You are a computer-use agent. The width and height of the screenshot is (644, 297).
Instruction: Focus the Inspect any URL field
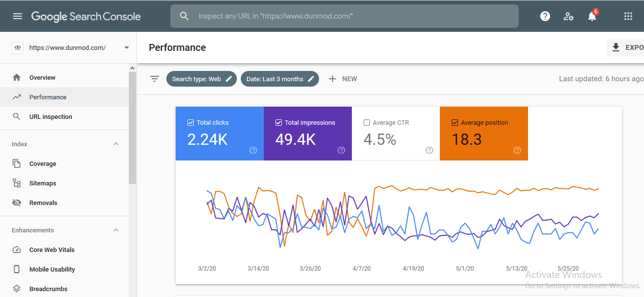[x=345, y=16]
